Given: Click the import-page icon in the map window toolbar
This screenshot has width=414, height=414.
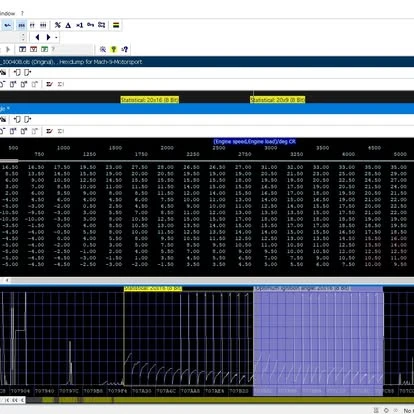Looking at the screenshot, I should click(17, 119).
